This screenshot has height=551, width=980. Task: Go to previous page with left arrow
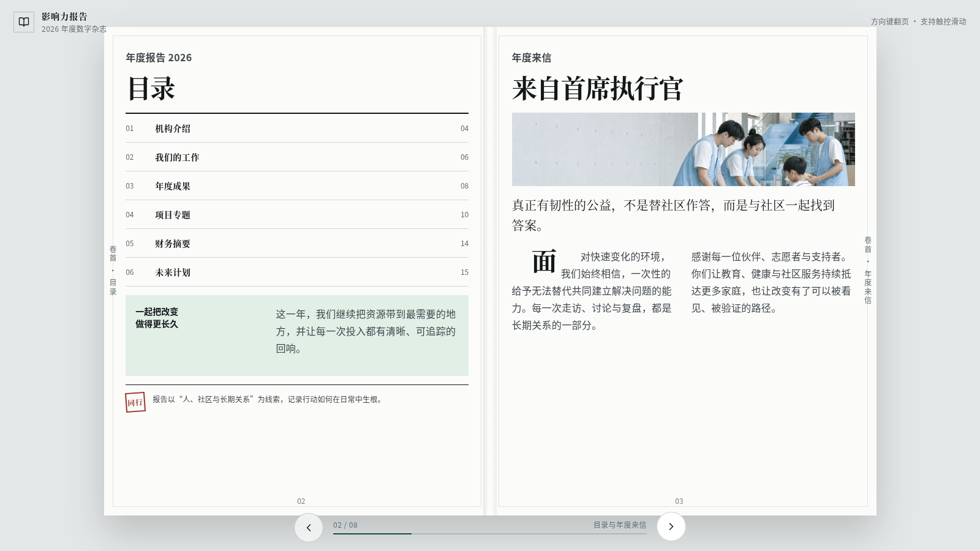pos(309,527)
